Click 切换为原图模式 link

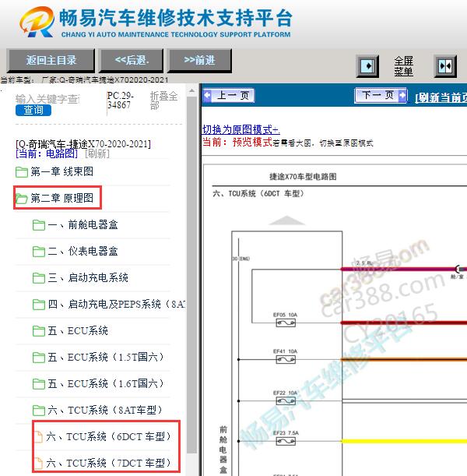[x=241, y=129]
